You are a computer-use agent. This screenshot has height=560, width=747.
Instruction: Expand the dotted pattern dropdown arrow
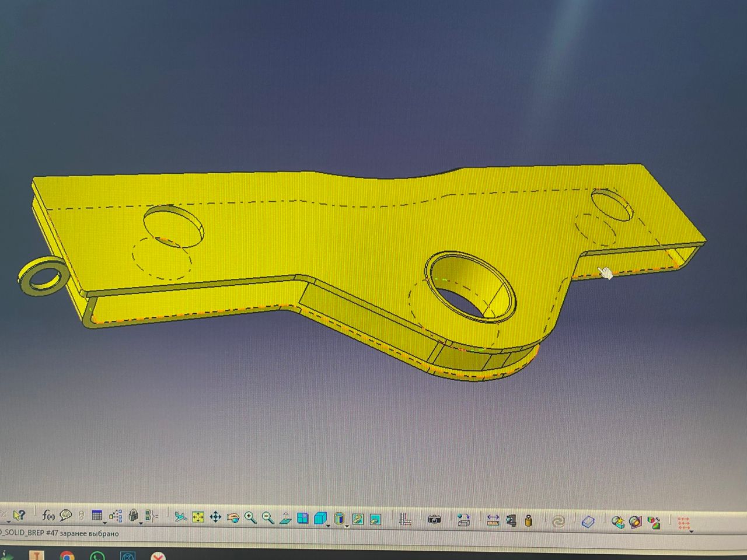(692, 530)
